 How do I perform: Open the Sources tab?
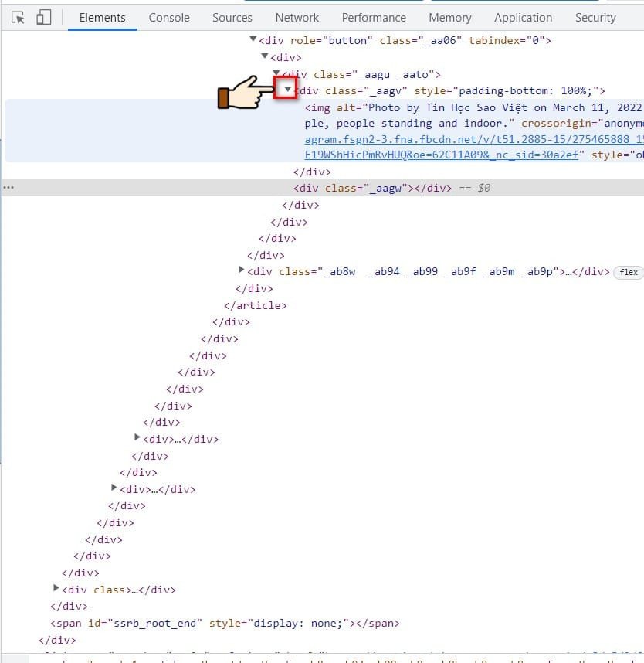point(232,17)
